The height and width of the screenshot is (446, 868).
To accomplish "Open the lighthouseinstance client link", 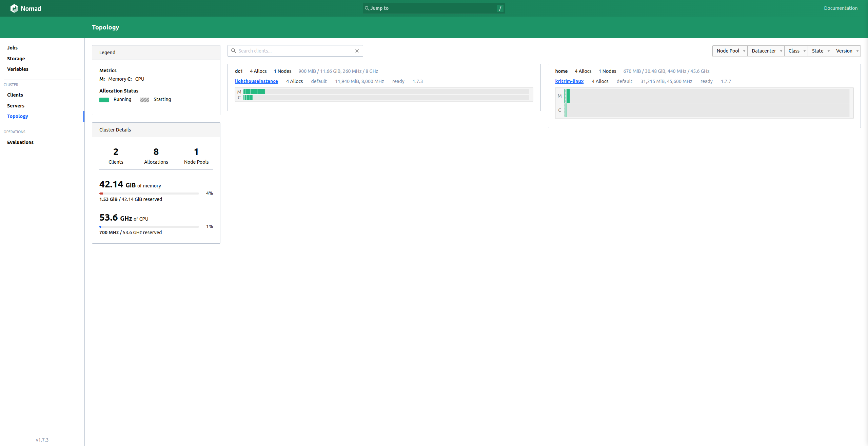I will pos(256,81).
